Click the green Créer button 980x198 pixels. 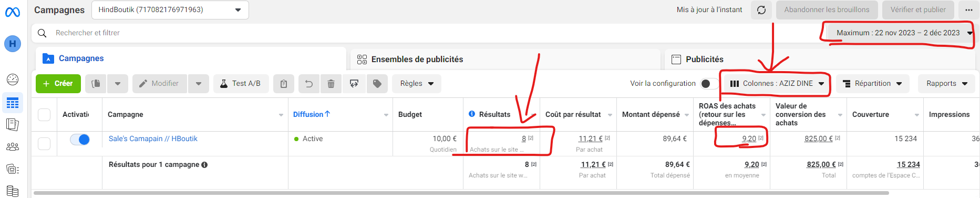(x=58, y=84)
